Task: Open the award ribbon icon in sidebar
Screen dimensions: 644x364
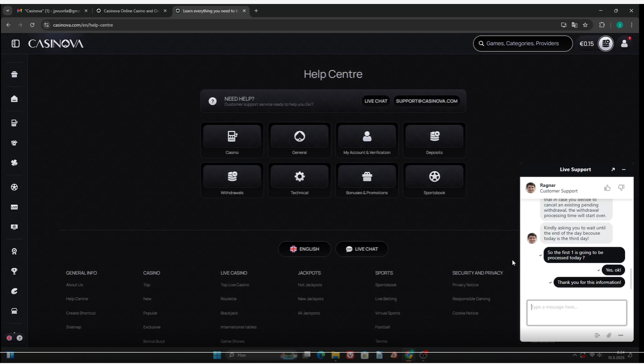Action: click(x=14, y=251)
